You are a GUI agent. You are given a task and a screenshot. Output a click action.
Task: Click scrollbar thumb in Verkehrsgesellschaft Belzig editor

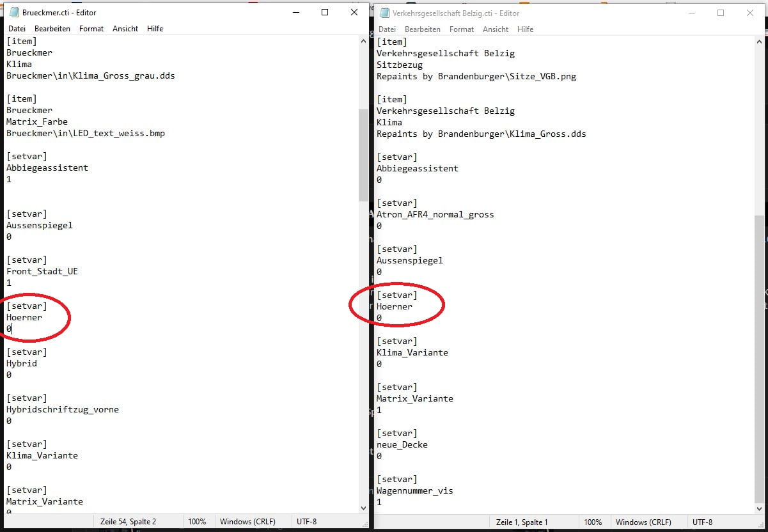(760, 358)
